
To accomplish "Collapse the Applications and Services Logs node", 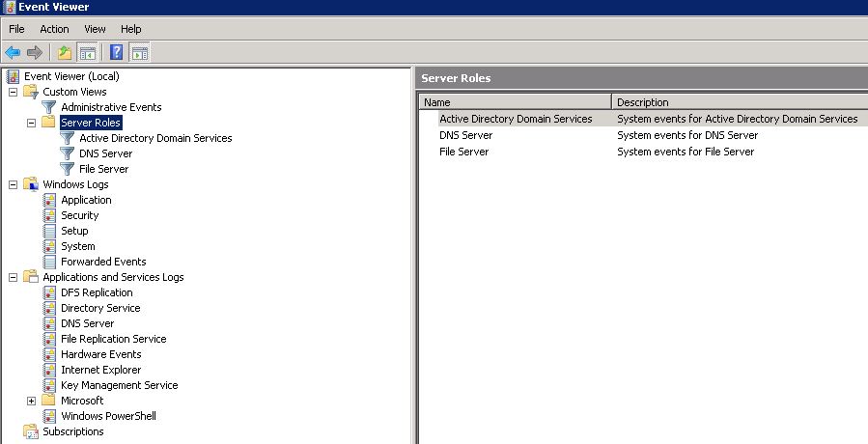I will (13, 277).
